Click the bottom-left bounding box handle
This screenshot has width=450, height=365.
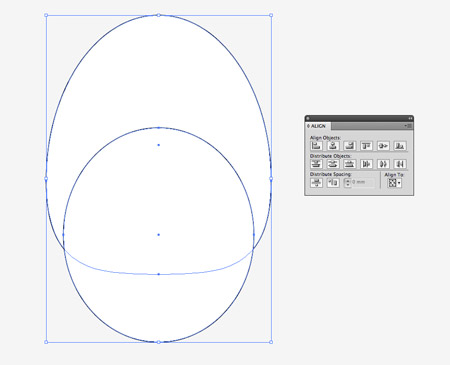click(46, 342)
